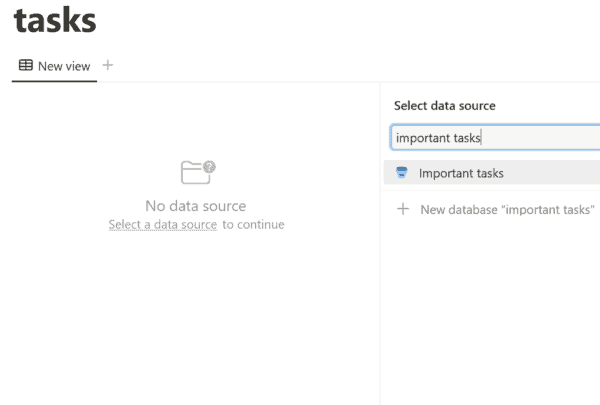Click the "to continue" text
600x405 pixels.
pos(253,225)
